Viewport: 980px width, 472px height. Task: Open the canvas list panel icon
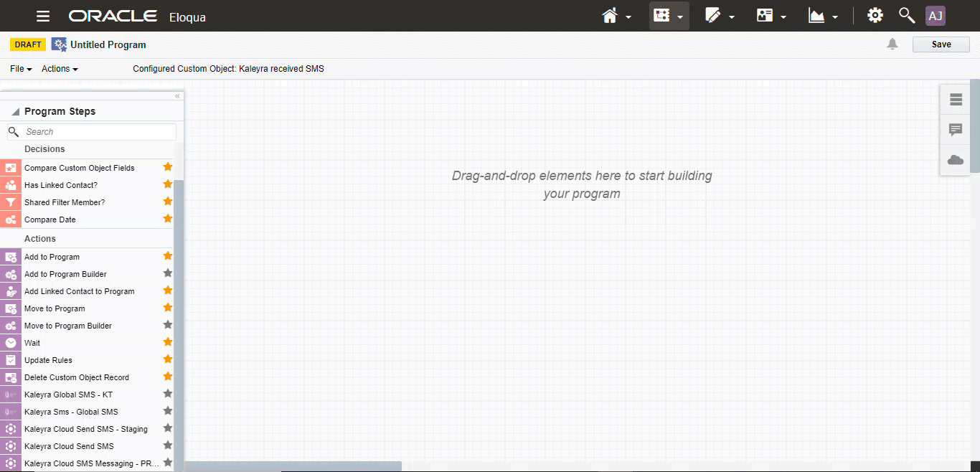956,100
